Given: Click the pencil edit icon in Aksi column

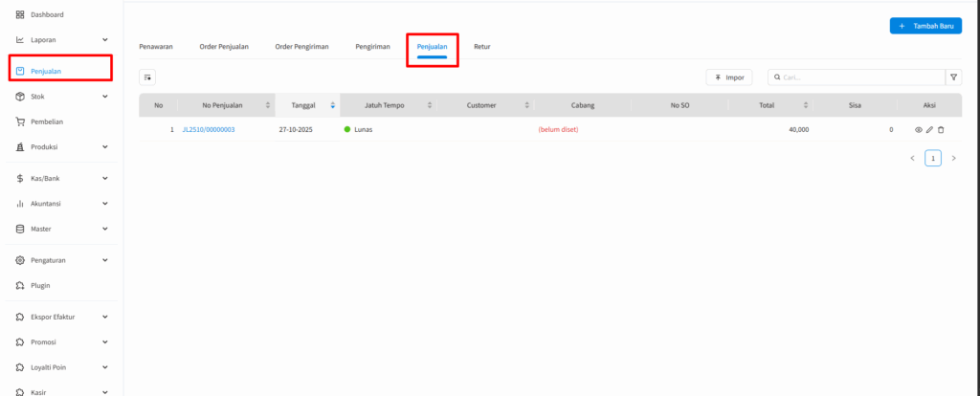Looking at the screenshot, I should pyautogui.click(x=929, y=129).
